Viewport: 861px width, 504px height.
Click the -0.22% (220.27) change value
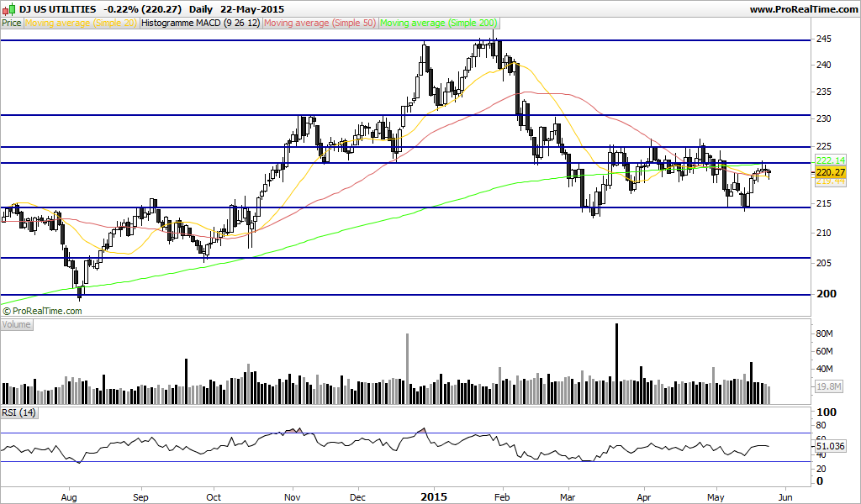coord(142,9)
